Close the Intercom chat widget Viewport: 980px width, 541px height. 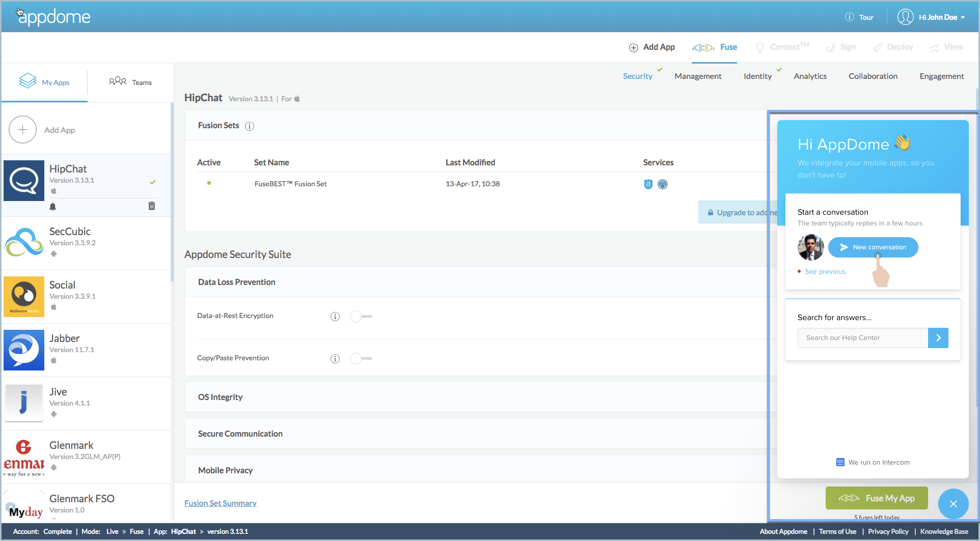[x=953, y=503]
